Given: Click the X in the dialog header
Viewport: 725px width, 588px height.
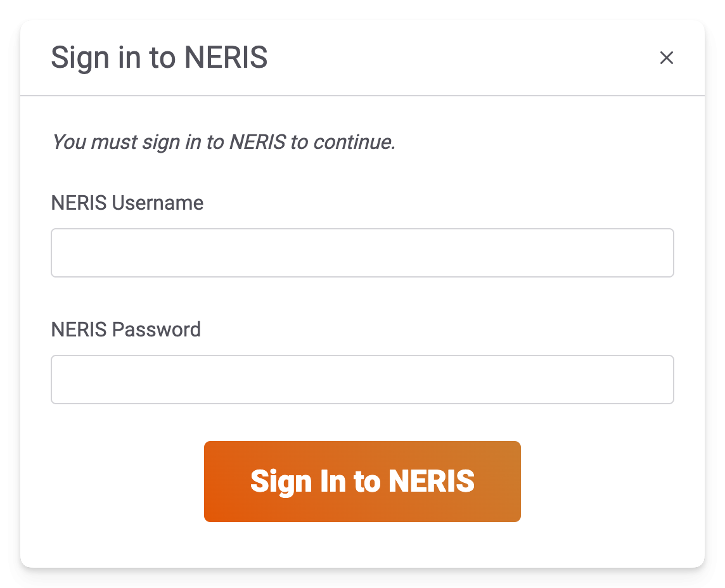Looking at the screenshot, I should pyautogui.click(x=666, y=58).
